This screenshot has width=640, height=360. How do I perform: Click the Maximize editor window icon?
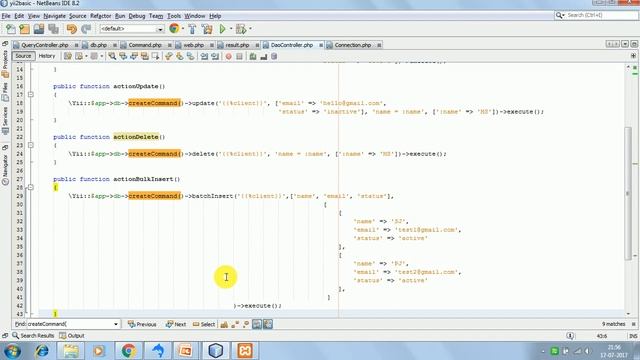coord(634,44)
